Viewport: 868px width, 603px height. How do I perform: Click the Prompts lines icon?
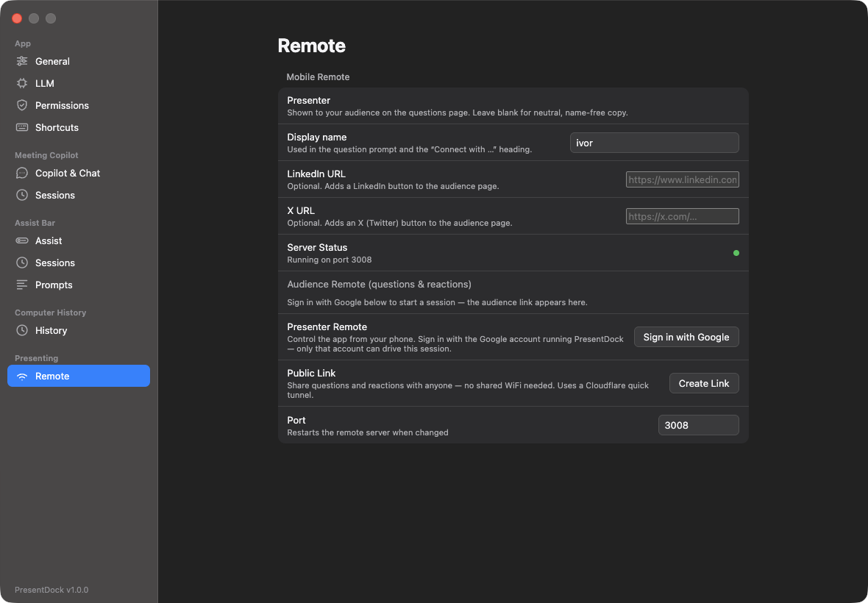click(x=21, y=285)
